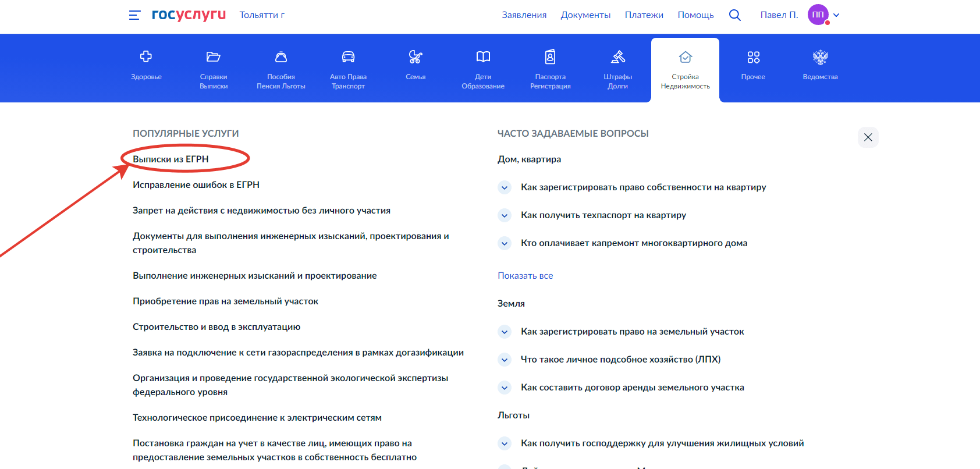Open Технологическое присоединение к электрическим сетям

257,418
